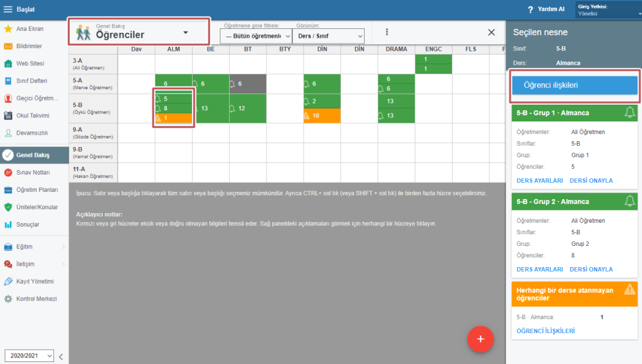Open the Okul Takvimi calendar icon
This screenshot has width=642, height=364.
point(8,116)
